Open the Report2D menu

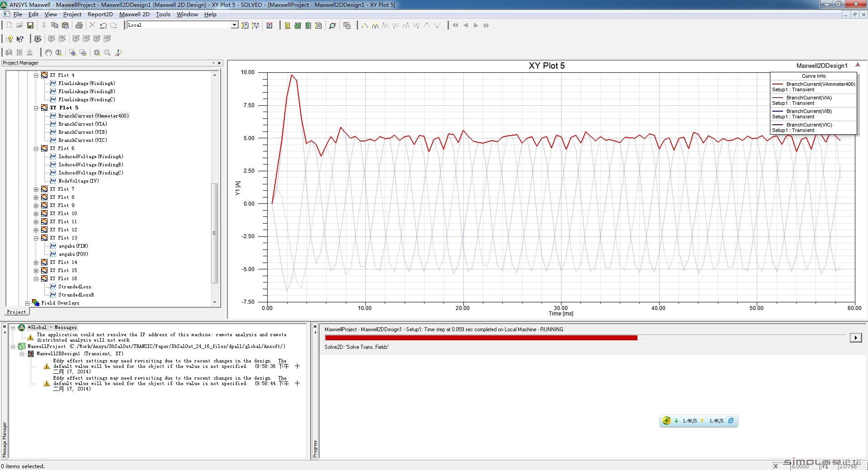pos(100,14)
